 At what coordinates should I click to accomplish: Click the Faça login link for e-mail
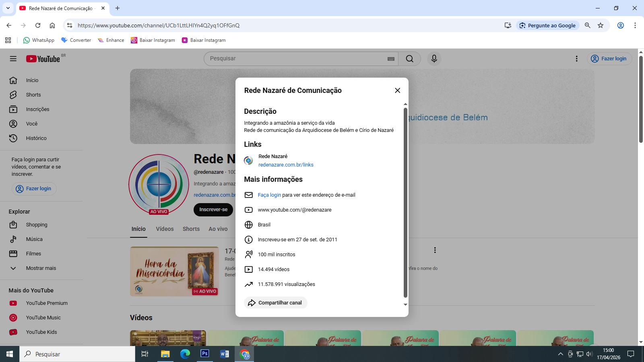pyautogui.click(x=269, y=195)
